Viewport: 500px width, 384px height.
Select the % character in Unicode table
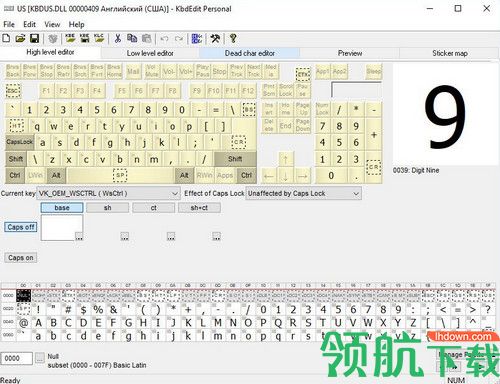98,309
